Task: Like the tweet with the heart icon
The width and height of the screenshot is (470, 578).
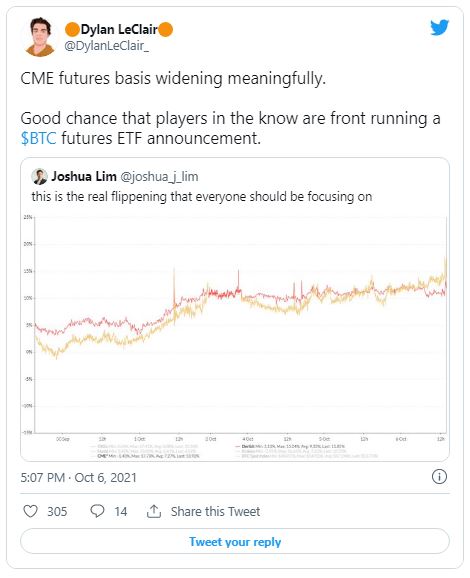Action: [x=30, y=511]
